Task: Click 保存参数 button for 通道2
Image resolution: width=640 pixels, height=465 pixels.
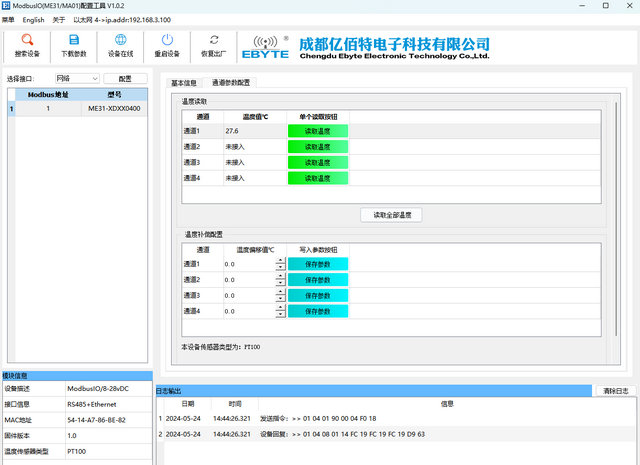Action: 318,280
